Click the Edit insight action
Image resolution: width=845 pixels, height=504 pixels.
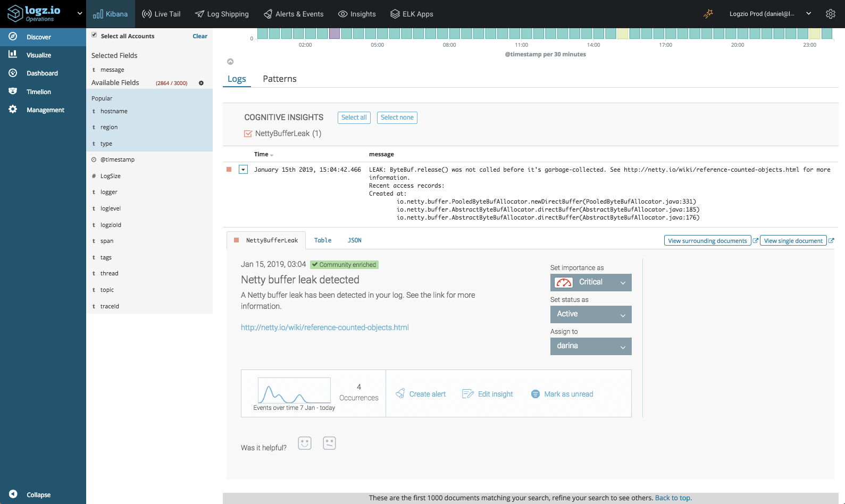pyautogui.click(x=488, y=394)
